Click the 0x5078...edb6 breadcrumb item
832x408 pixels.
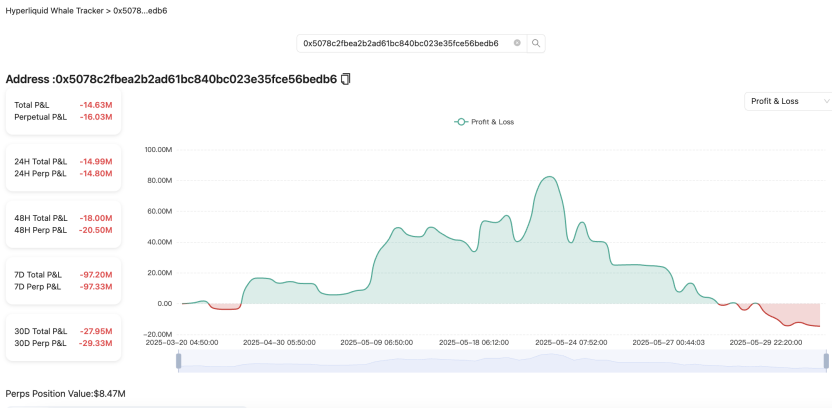tap(141, 11)
